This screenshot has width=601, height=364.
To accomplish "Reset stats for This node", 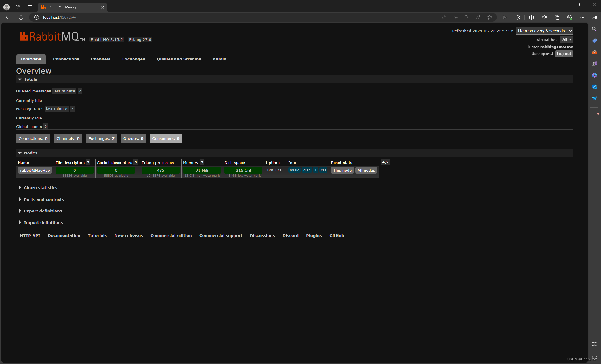I will coord(342,170).
